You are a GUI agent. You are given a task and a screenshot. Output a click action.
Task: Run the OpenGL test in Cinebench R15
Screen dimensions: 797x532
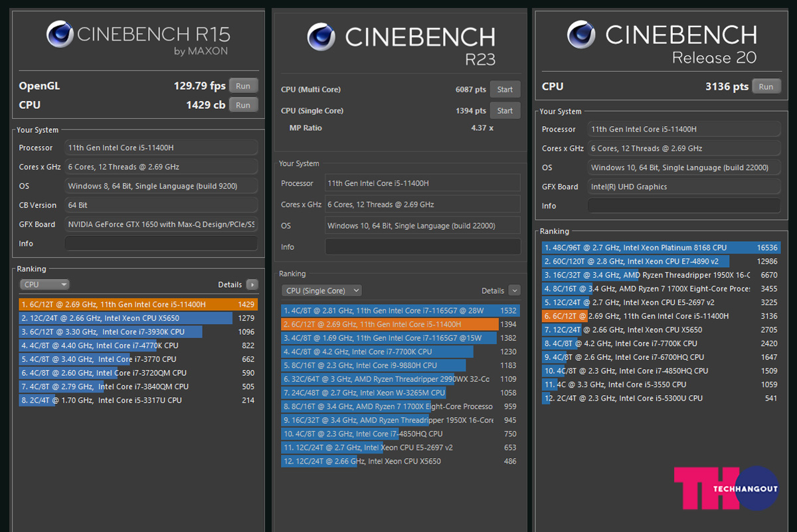click(x=243, y=86)
